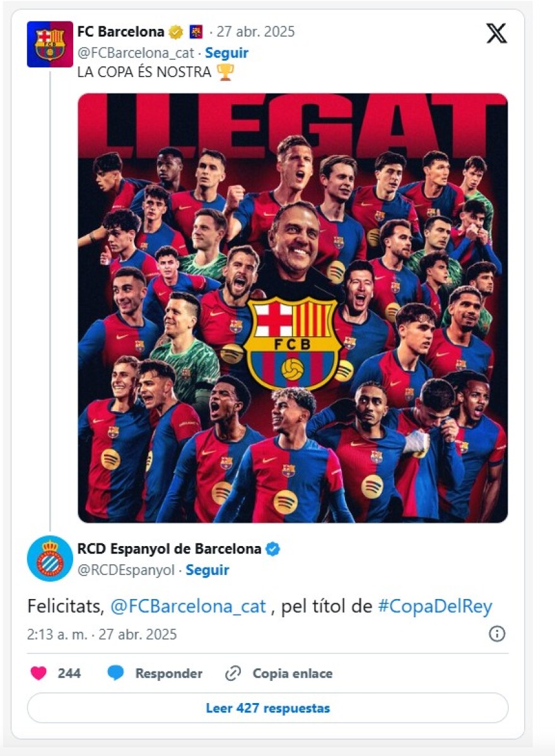Open the @FCBarcelona_cat mention in the reply
The width and height of the screenshot is (555, 756).
click(188, 607)
